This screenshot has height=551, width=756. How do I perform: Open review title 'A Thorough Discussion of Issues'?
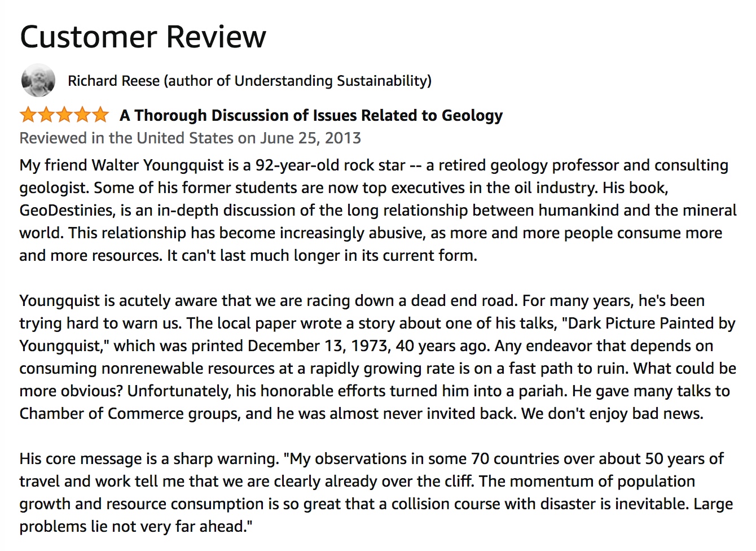(311, 115)
